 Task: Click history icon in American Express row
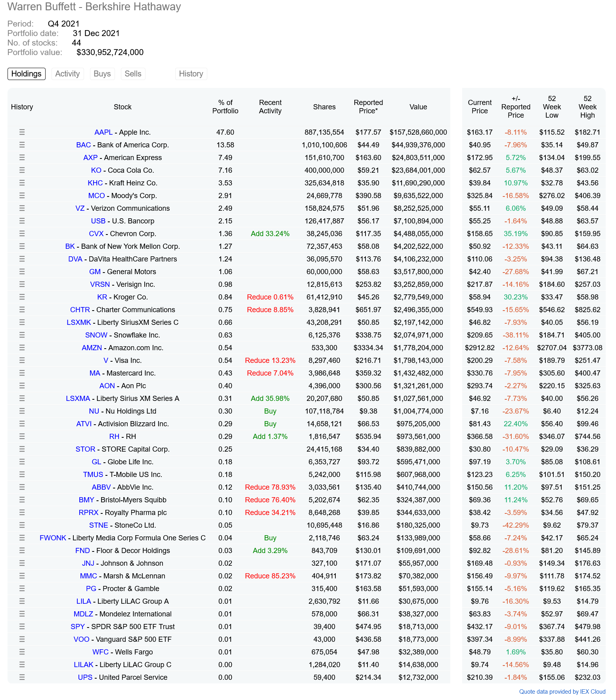pos(22,158)
